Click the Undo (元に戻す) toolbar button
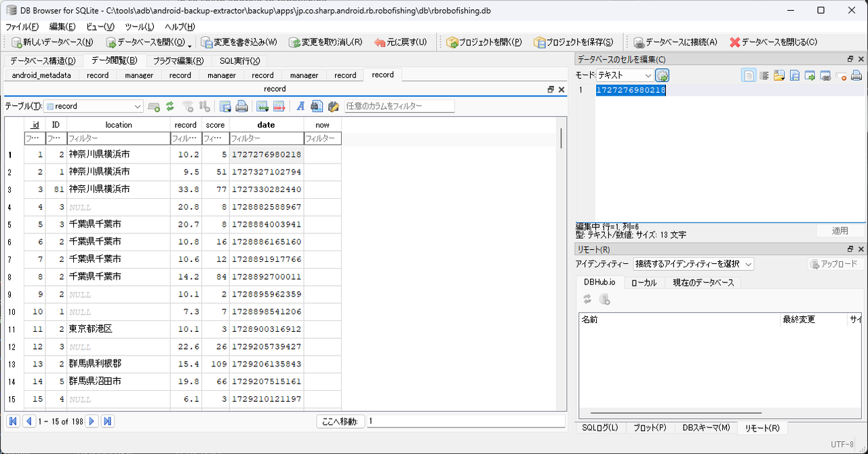The image size is (868, 454). [x=401, y=42]
